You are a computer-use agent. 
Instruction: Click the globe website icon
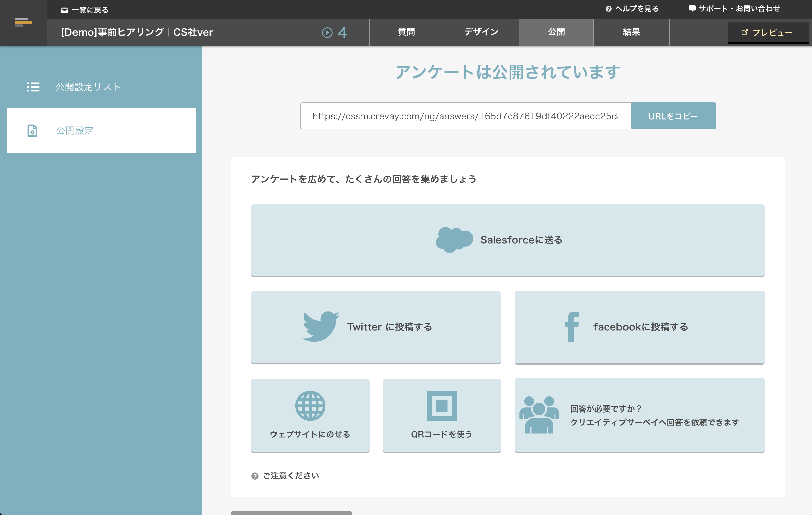tap(310, 406)
